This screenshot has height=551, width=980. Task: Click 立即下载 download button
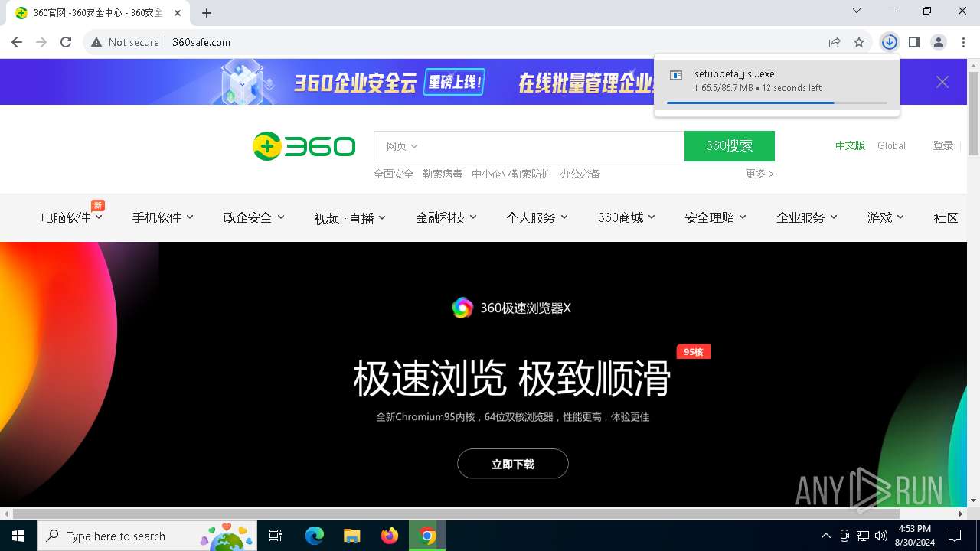[513, 464]
